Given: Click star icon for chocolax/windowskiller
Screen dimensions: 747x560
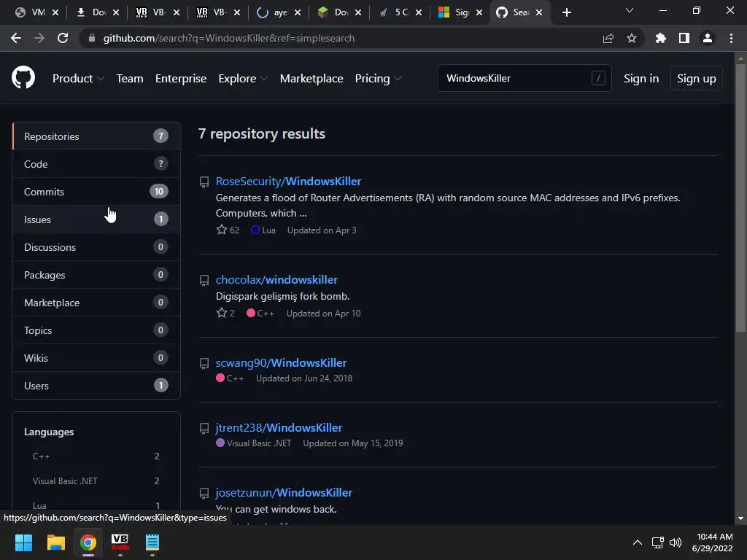Looking at the screenshot, I should coord(222,313).
